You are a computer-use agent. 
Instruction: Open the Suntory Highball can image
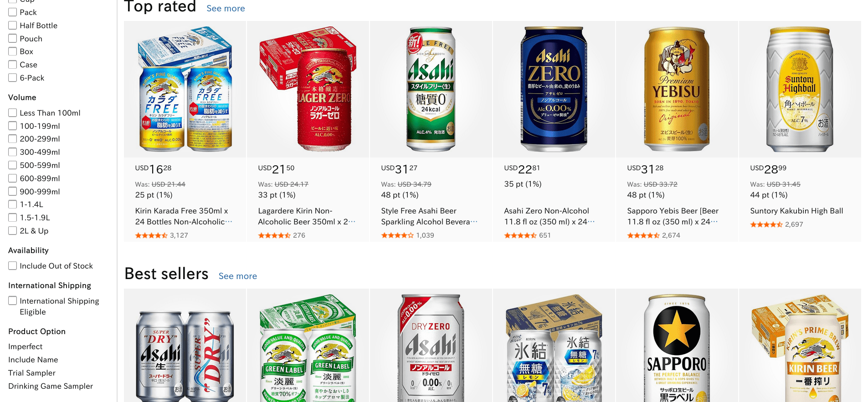(800, 89)
